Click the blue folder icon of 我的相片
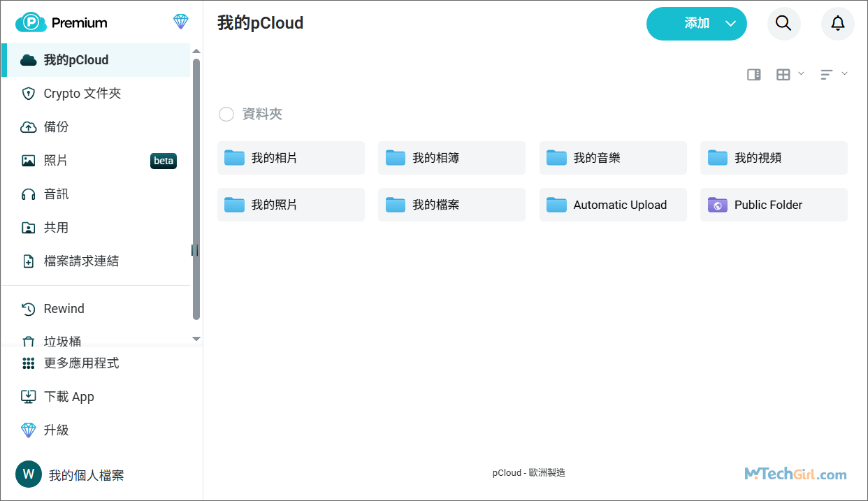Image resolution: width=868 pixels, height=501 pixels. coord(234,158)
